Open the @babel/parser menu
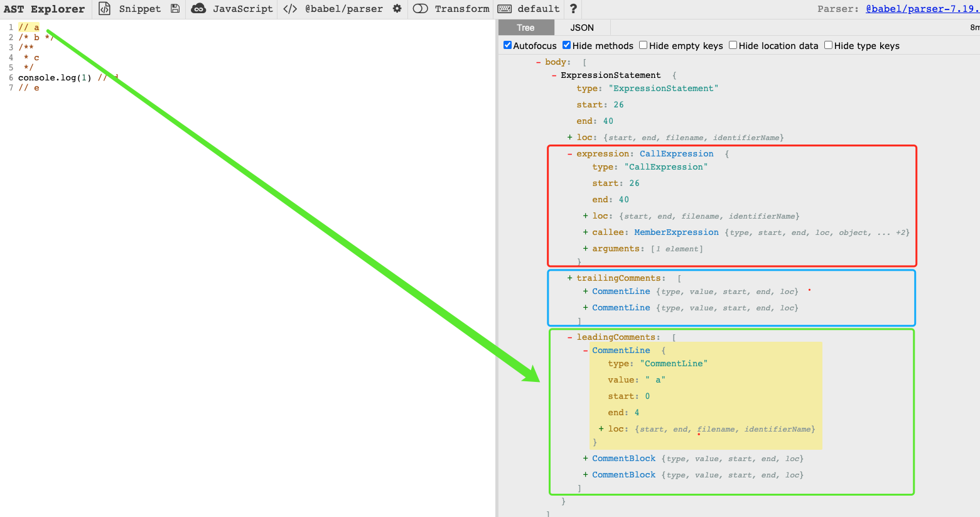The width and height of the screenshot is (980, 517). pos(344,9)
